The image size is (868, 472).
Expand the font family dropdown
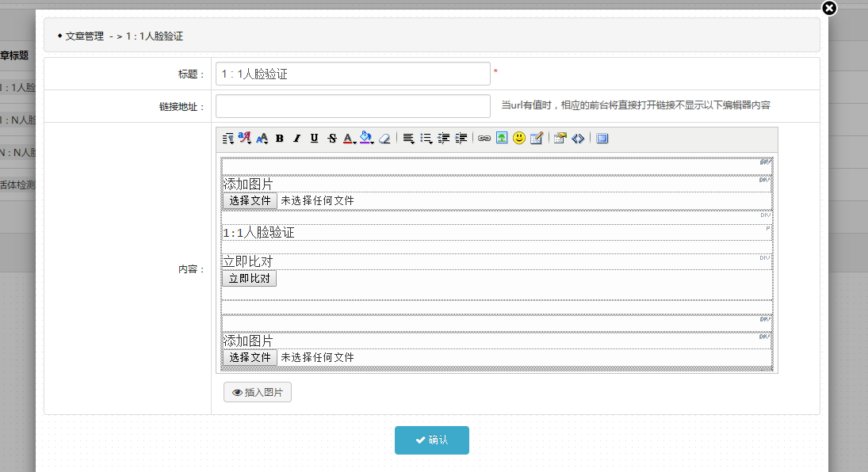pyautogui.click(x=245, y=139)
